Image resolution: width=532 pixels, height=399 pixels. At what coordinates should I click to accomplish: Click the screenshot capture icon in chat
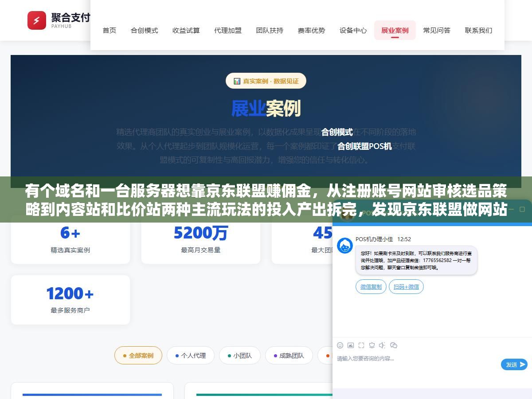coord(361,345)
